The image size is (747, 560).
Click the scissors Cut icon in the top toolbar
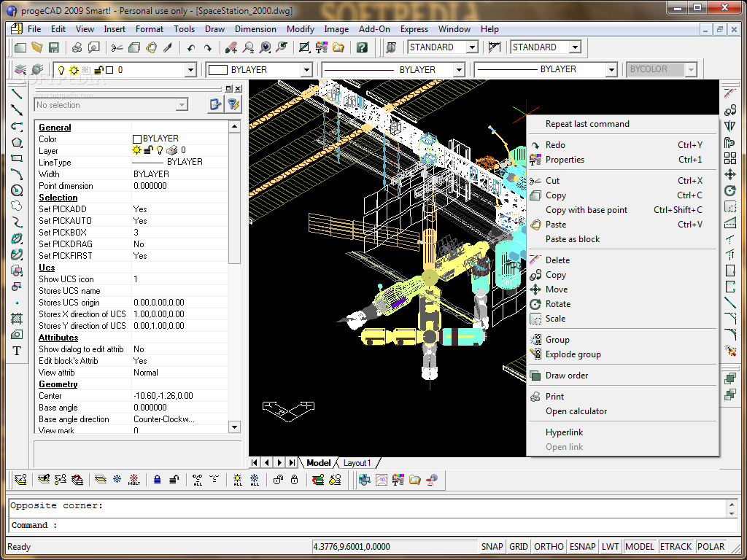click(117, 47)
